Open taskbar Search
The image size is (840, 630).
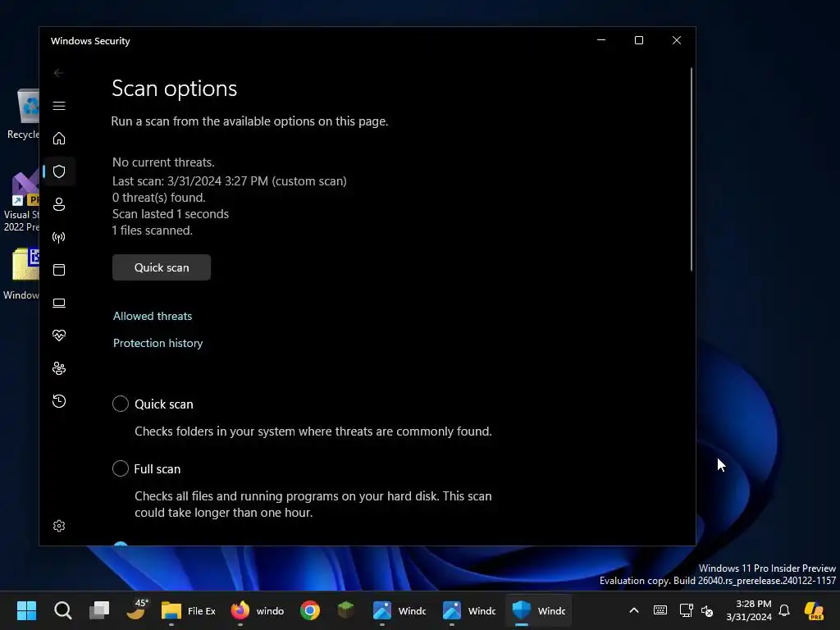pos(62,610)
